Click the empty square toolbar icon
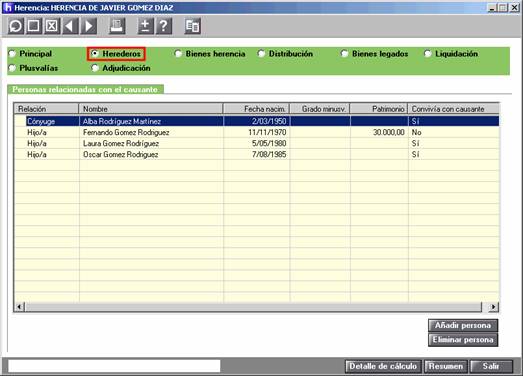 (34, 26)
